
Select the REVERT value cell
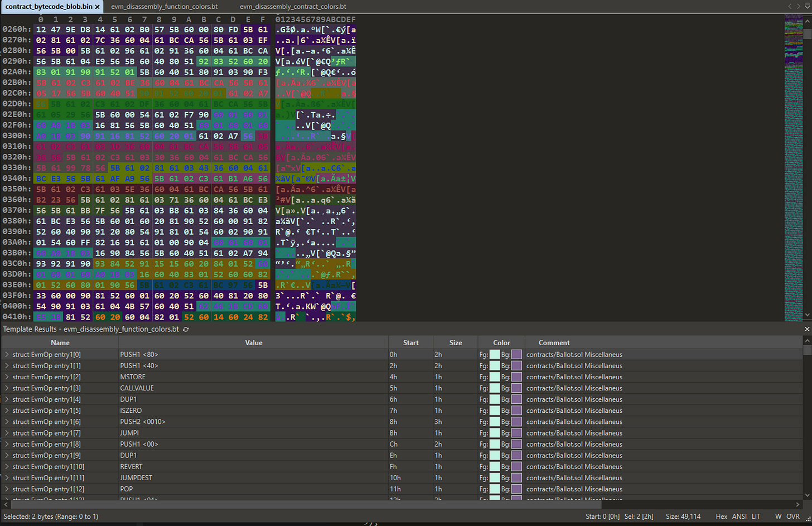253,466
